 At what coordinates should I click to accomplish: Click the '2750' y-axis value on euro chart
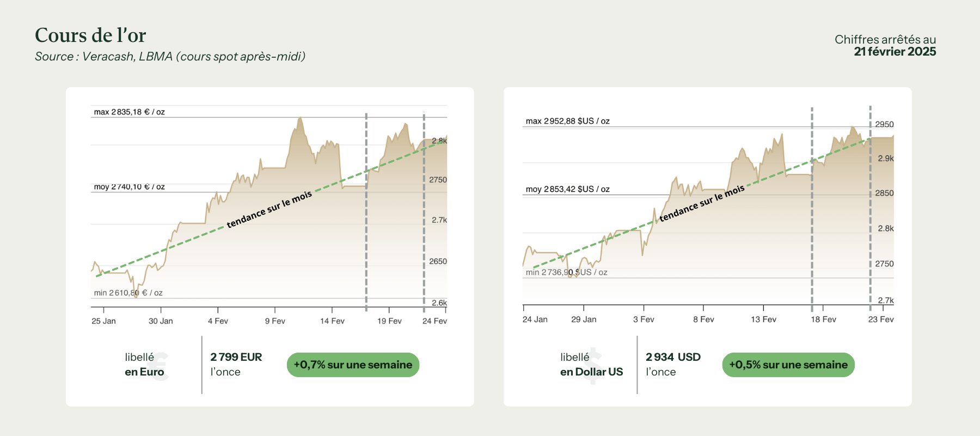(x=438, y=180)
